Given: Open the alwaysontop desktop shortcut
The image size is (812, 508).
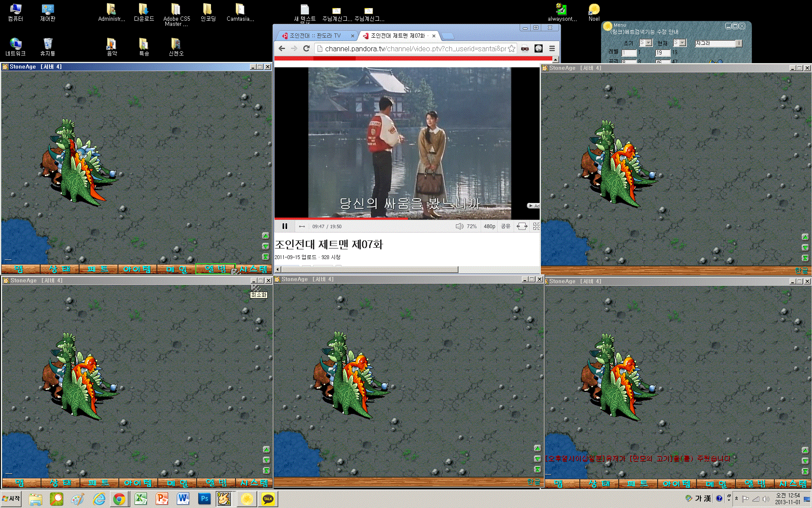Looking at the screenshot, I should point(562,13).
